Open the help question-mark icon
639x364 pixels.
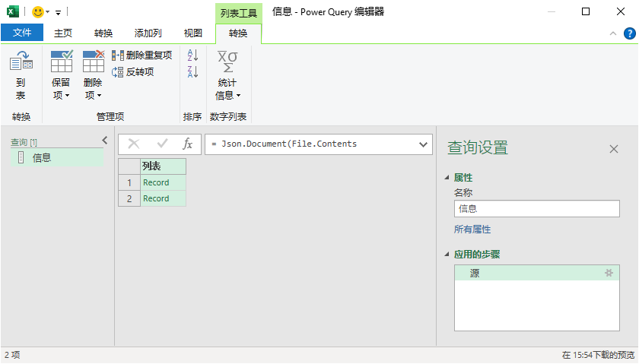pos(630,33)
